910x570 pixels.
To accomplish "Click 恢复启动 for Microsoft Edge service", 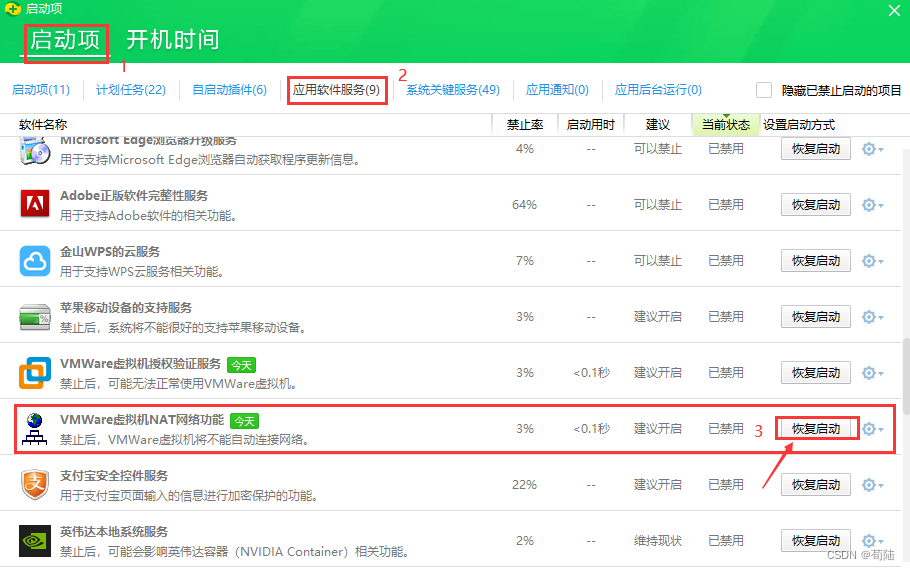I will tap(815, 149).
